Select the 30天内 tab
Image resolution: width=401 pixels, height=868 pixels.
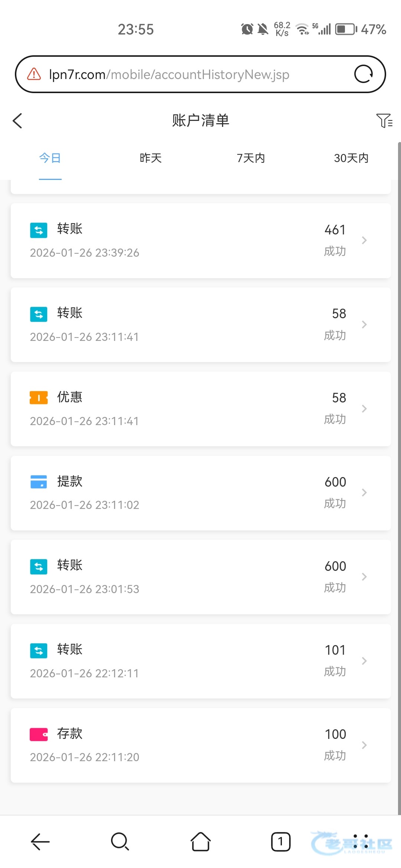[x=351, y=158]
